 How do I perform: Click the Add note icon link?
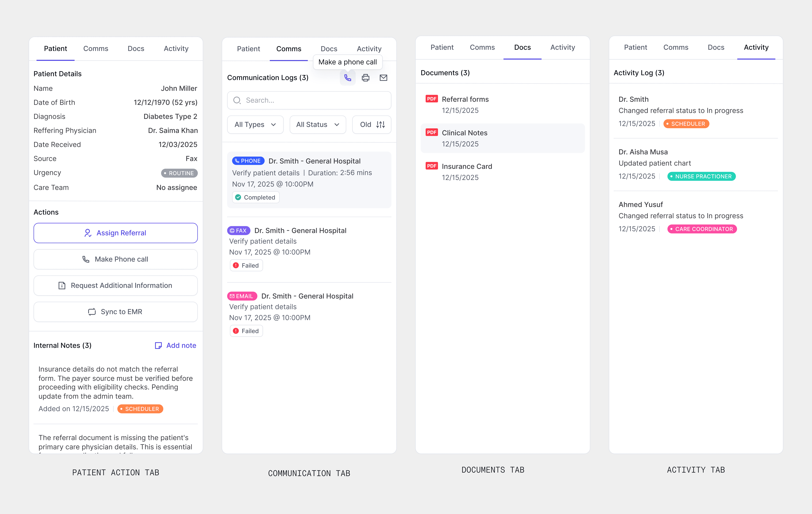tap(158, 345)
